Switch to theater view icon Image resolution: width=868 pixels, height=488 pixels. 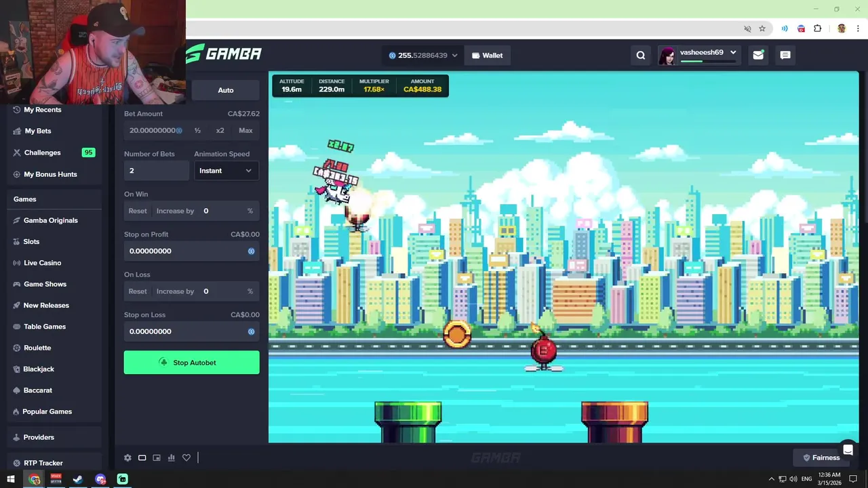point(142,457)
